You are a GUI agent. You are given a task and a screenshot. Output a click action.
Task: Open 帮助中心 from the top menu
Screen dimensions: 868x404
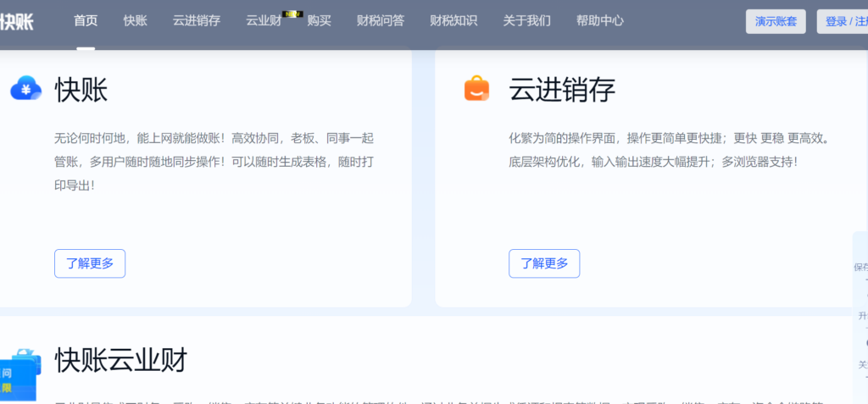[599, 21]
